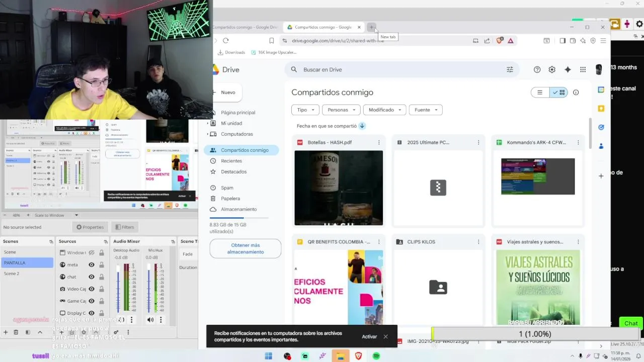Show hidden Window Capture source

pos(92,253)
